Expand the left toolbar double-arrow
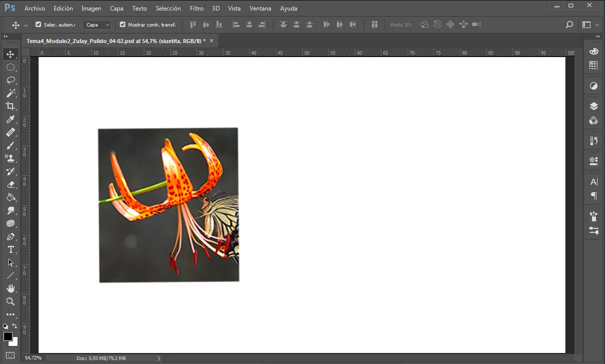 tap(6, 37)
